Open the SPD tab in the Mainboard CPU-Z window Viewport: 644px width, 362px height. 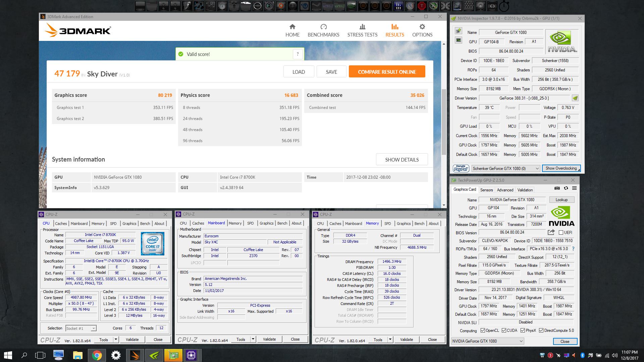point(251,223)
